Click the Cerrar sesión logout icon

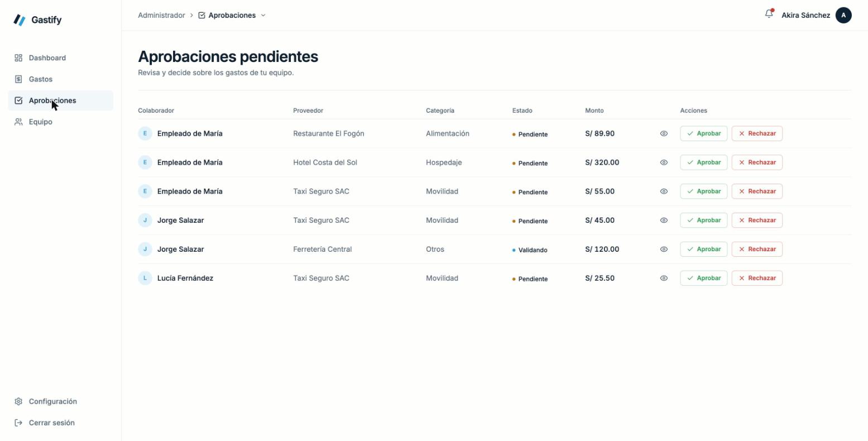point(18,423)
